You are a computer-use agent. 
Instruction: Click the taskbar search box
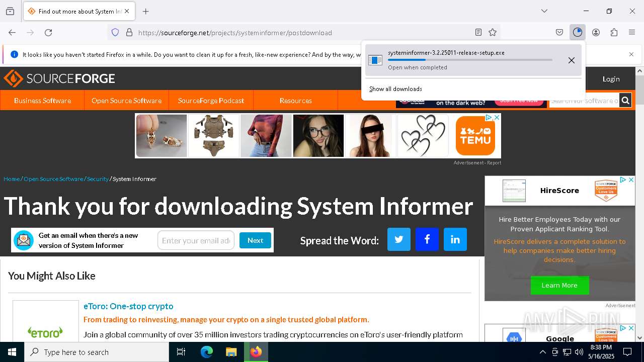(97, 352)
